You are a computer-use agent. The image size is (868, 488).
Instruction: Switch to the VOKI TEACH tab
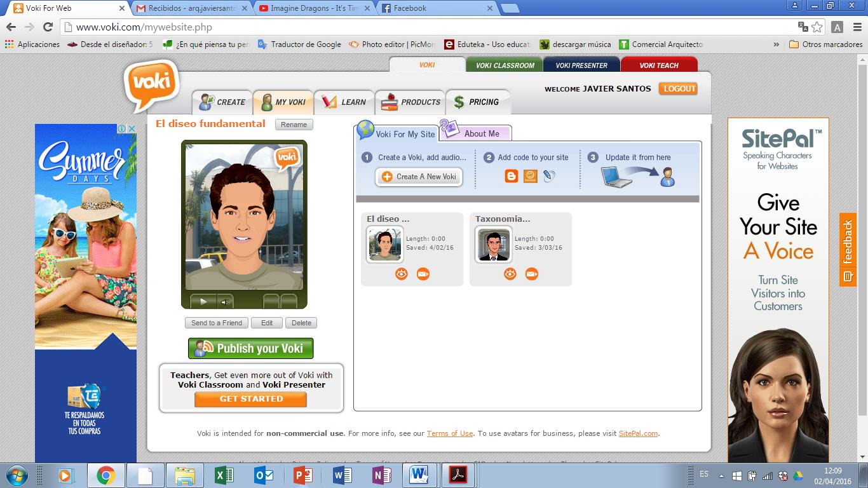(x=659, y=65)
